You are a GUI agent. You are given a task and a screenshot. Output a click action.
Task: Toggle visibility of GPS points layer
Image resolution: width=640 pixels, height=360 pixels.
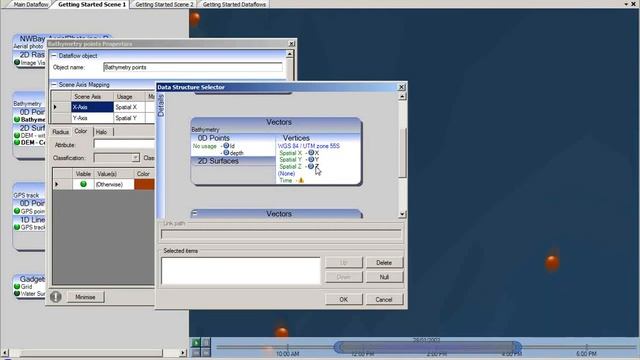coord(17,211)
